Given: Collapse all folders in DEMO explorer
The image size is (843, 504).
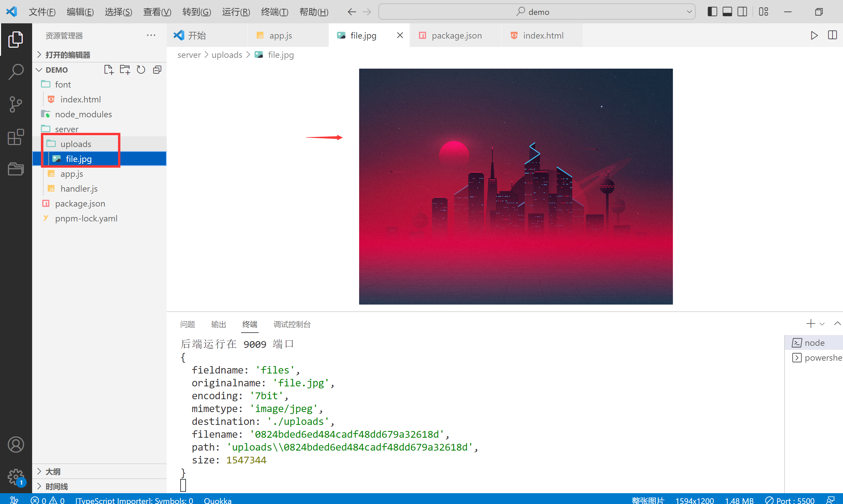Looking at the screenshot, I should (x=157, y=70).
